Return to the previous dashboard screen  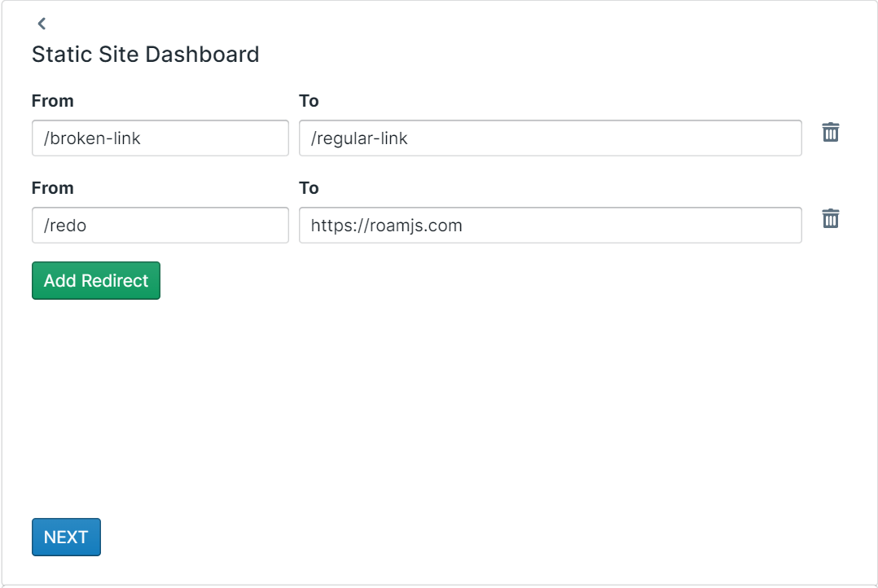[42, 24]
